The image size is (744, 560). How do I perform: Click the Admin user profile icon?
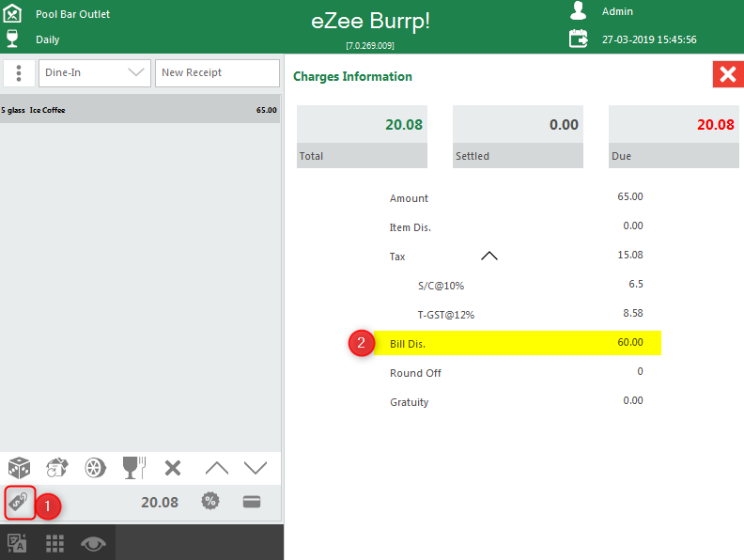578,10
